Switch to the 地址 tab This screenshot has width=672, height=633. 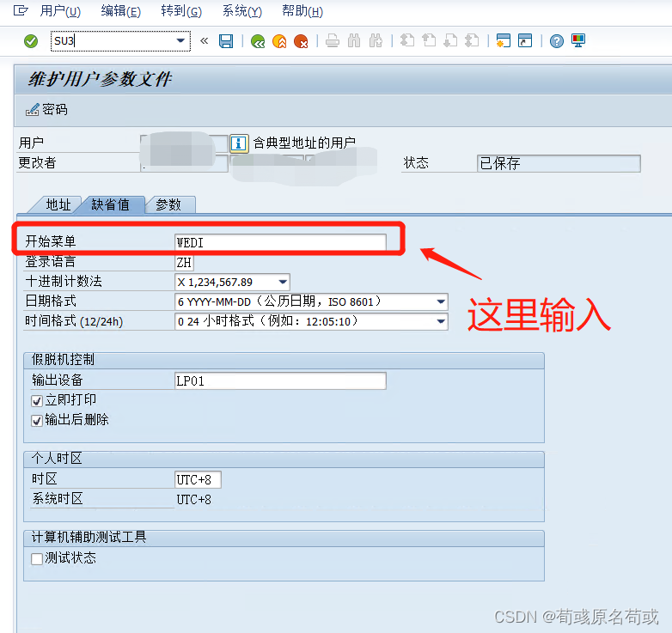[x=58, y=204]
